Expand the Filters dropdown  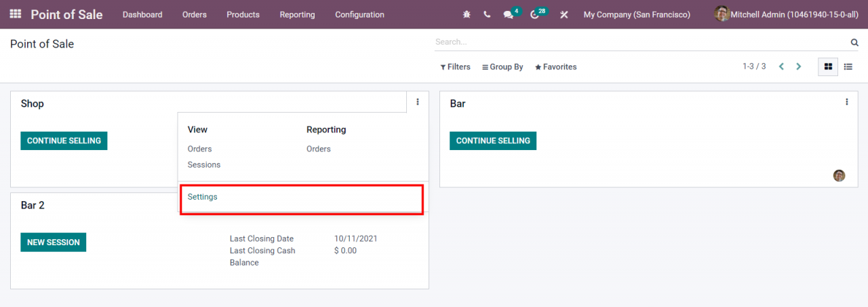tap(455, 67)
